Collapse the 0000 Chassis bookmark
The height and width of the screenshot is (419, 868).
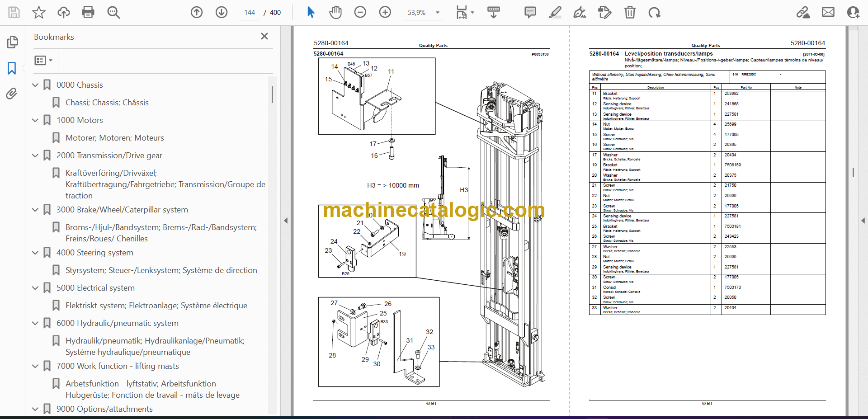(35, 85)
